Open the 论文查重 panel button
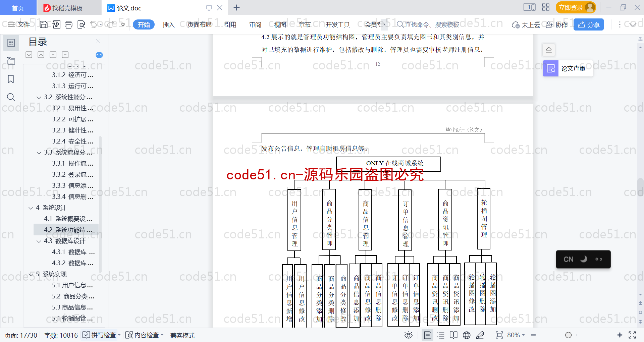Viewport: 644px width, 342px height. tap(568, 68)
